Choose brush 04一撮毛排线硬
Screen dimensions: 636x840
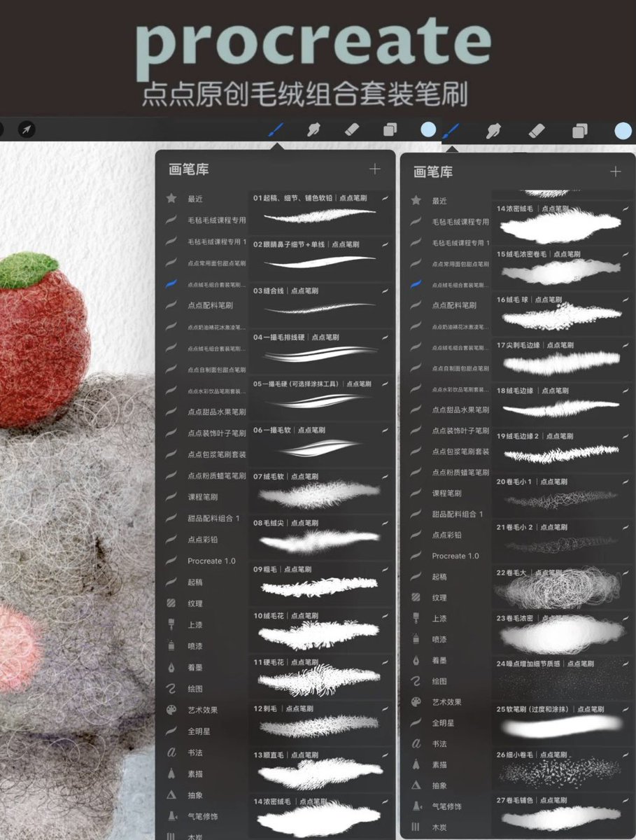pos(322,351)
